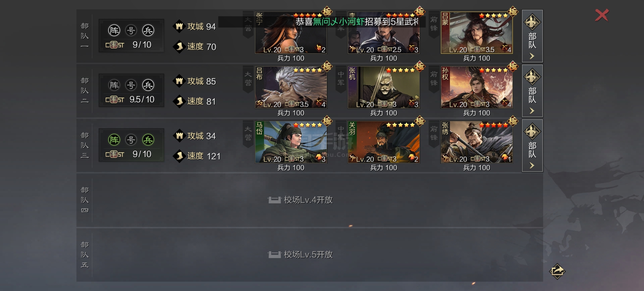
Task: Click the locked slot icon for troop four
Action: [x=275, y=200]
